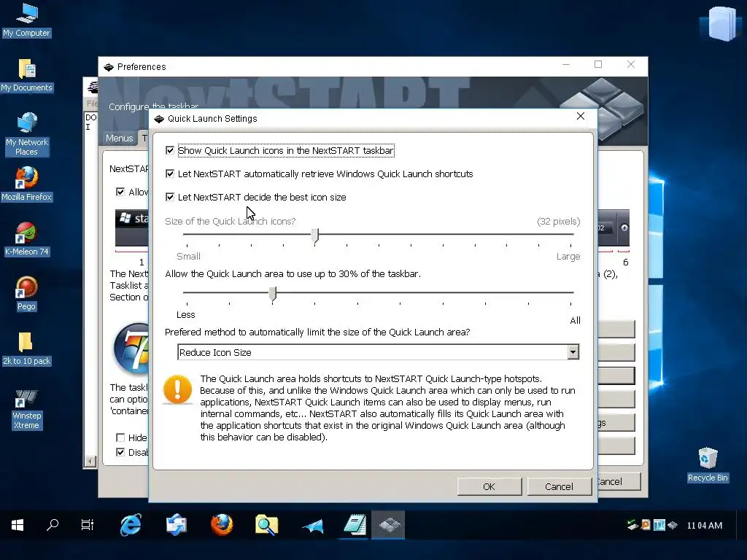
Task: Launch Firefox from the taskbar
Action: click(222, 525)
